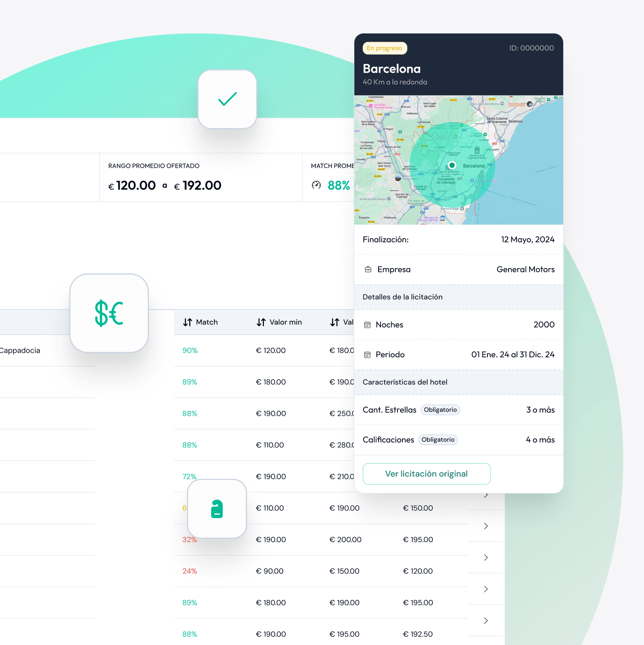
Task: Click the speedometer icon beside 88%
Action: (316, 185)
